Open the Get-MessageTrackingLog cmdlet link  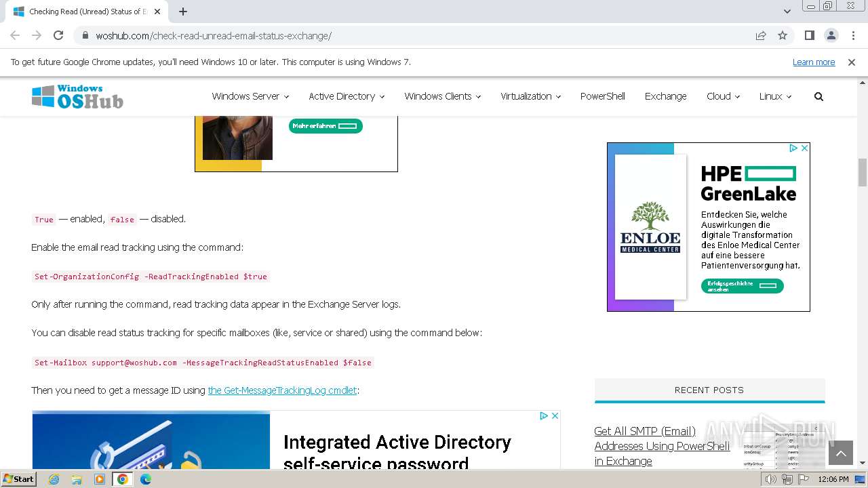coord(282,390)
